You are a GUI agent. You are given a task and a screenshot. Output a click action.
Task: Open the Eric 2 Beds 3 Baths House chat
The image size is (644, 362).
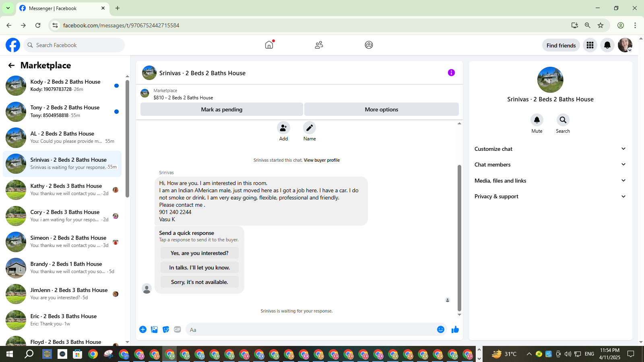click(x=62, y=320)
